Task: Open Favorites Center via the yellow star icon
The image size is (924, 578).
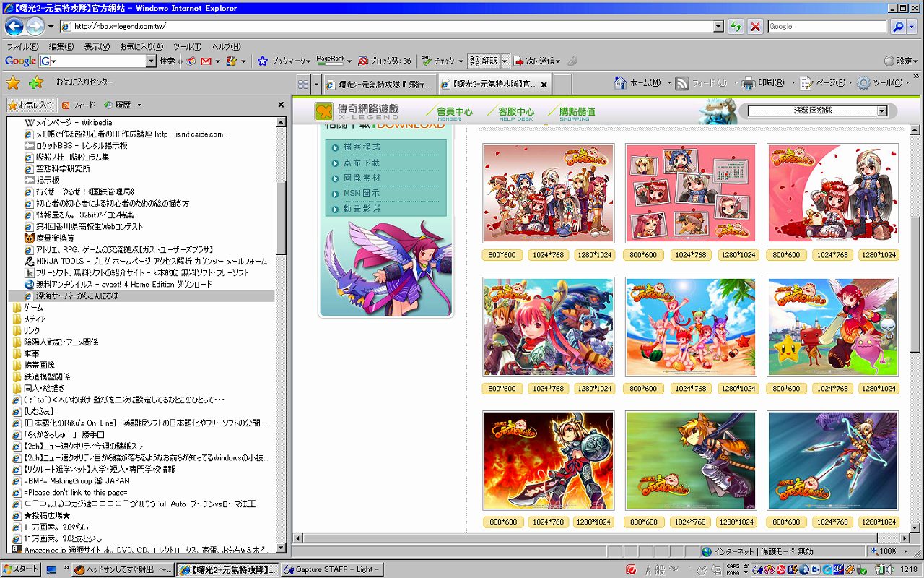Action: [13, 82]
